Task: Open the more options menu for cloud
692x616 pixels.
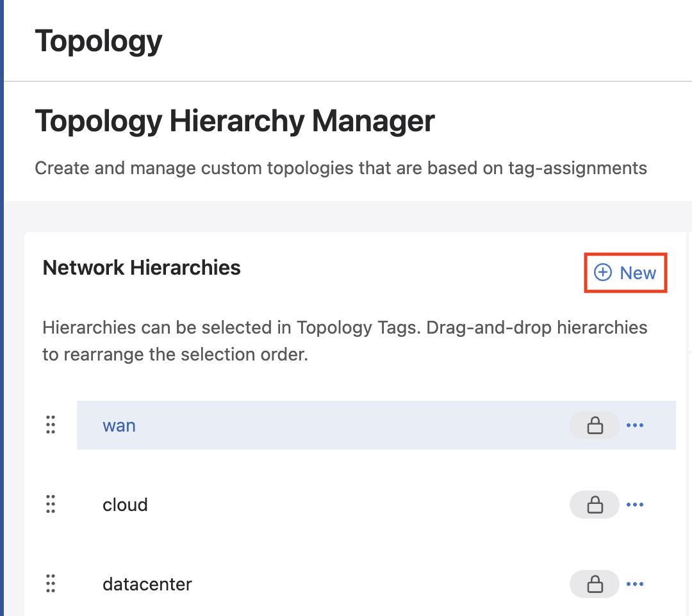Action: (x=634, y=505)
